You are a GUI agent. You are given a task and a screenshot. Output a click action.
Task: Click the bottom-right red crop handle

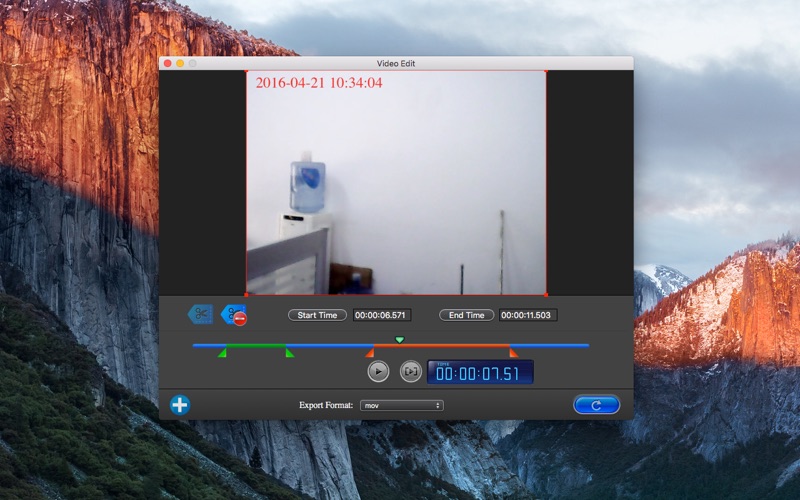tap(546, 295)
